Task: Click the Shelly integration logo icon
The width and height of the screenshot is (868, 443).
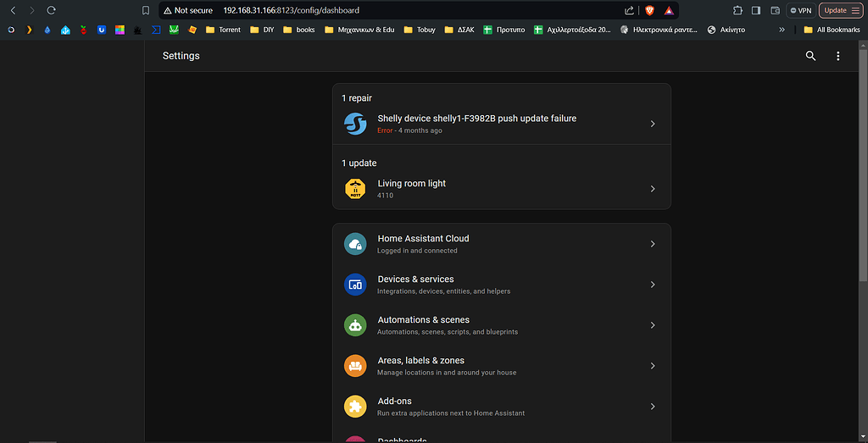Action: click(x=355, y=124)
